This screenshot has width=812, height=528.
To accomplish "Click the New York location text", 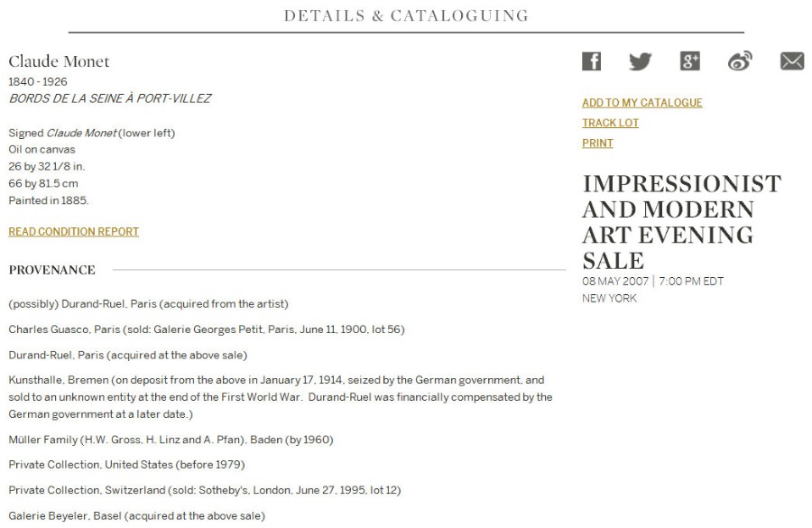I will click(610, 299).
